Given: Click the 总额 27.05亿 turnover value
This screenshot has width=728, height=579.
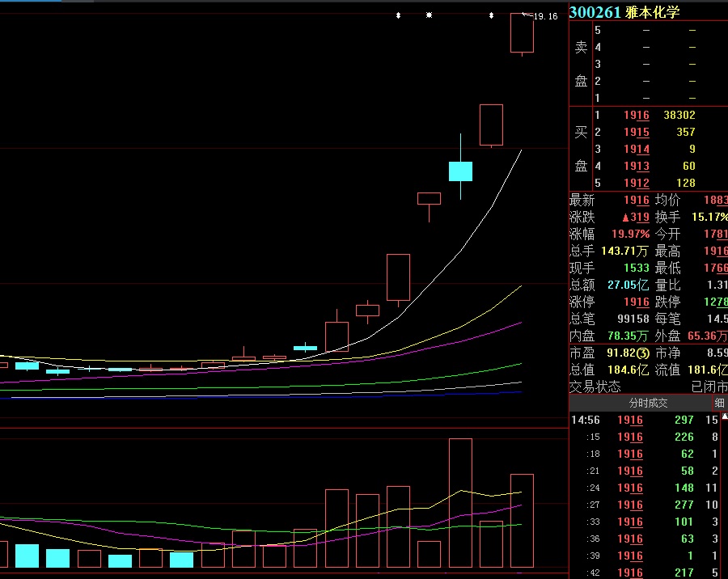Looking at the screenshot, I should (630, 285).
